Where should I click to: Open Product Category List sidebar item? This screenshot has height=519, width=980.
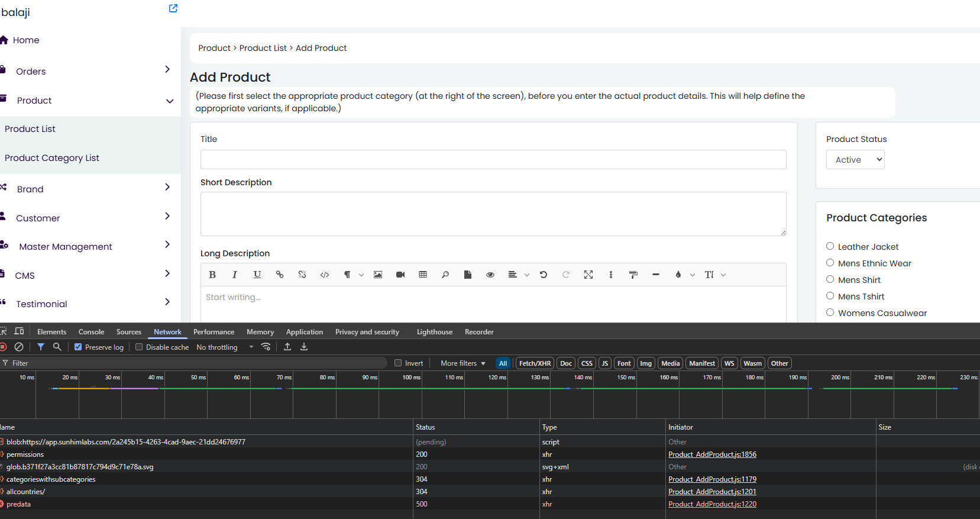click(x=52, y=158)
